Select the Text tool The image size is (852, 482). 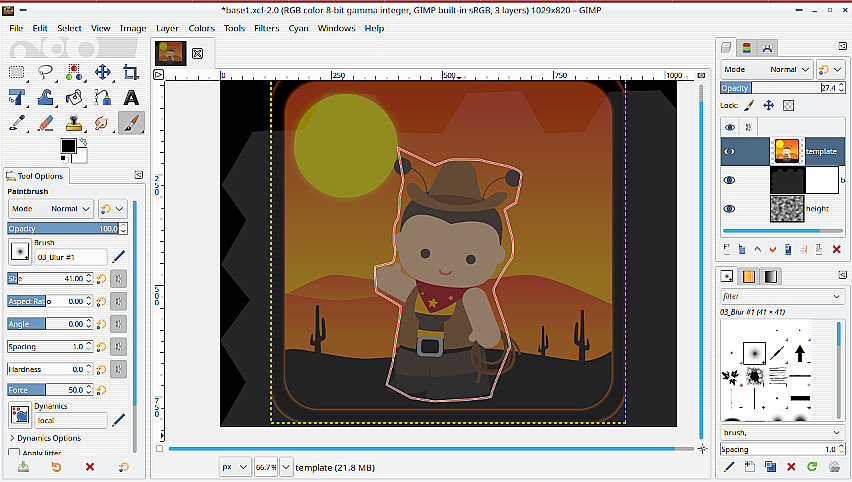click(x=131, y=98)
